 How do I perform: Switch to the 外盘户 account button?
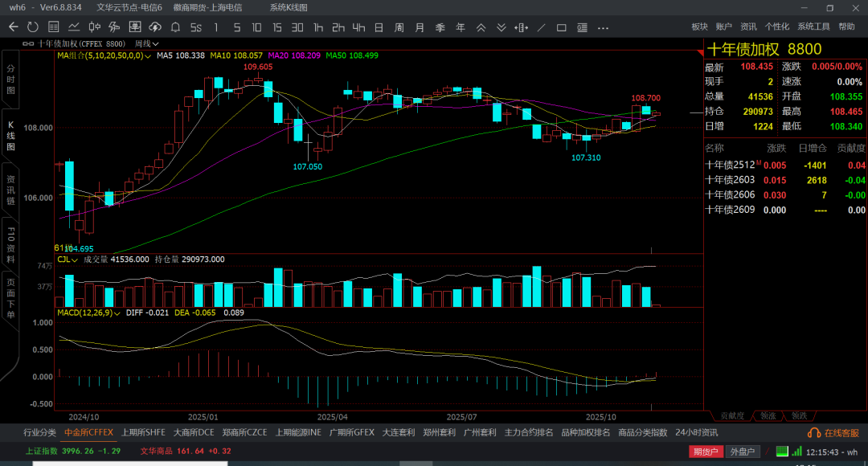(x=742, y=452)
